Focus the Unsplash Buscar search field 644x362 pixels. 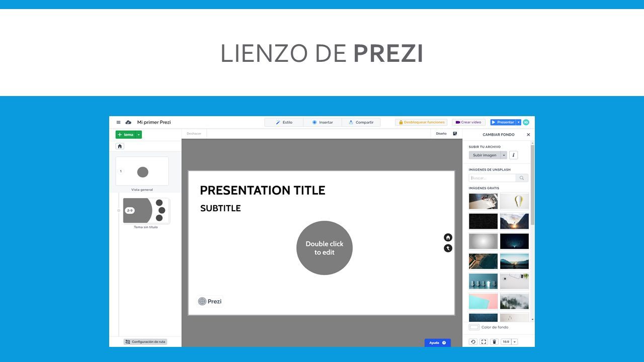[x=493, y=178]
